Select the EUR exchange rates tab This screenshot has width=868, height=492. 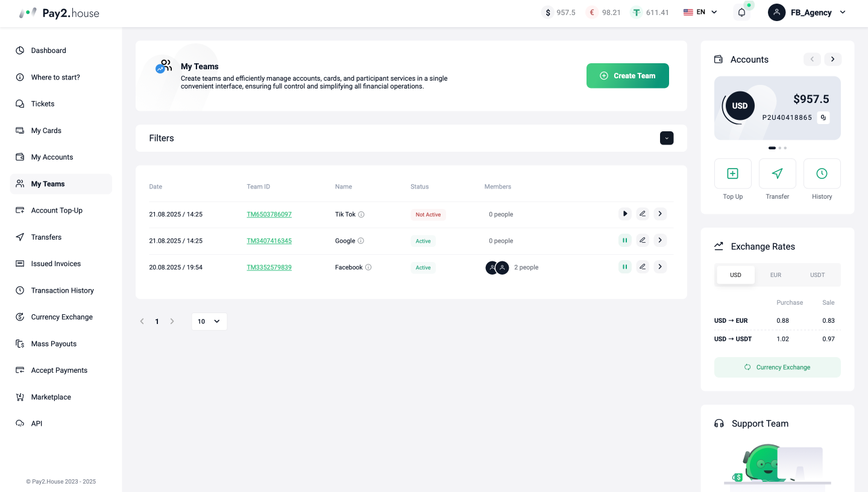[776, 275]
